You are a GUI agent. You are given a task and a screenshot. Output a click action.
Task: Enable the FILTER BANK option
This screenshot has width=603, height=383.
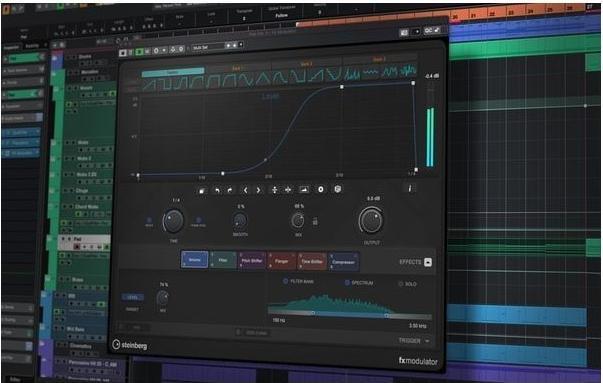(285, 281)
